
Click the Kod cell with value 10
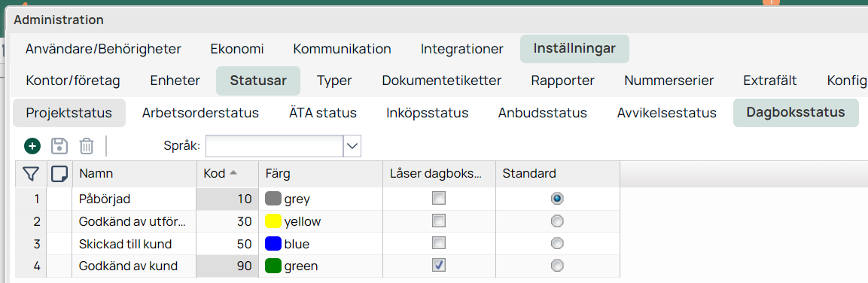point(227,199)
